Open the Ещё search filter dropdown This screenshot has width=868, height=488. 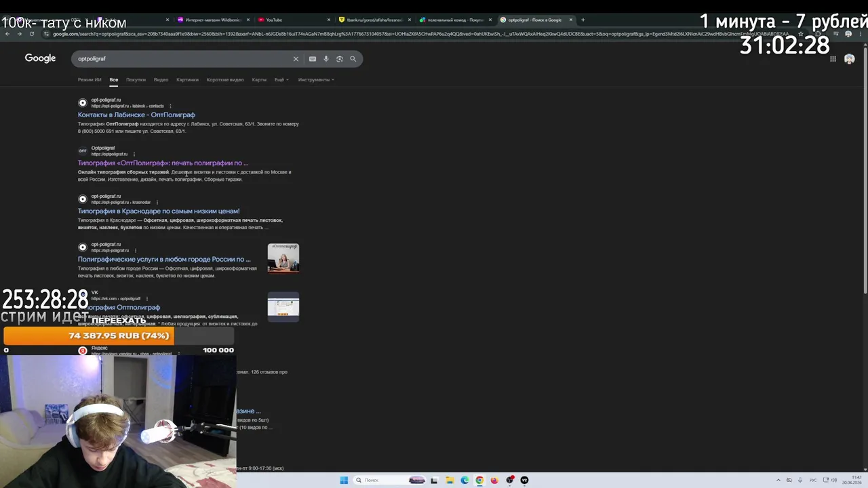(281, 79)
